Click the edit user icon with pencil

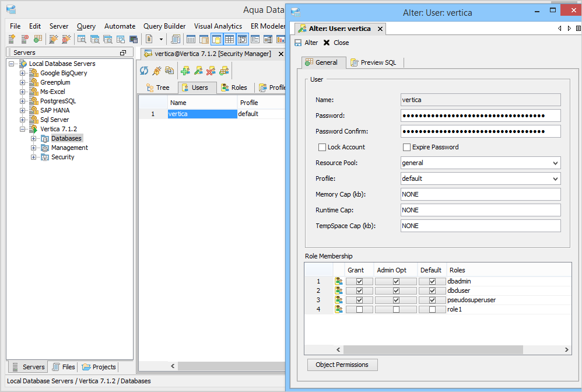pyautogui.click(x=198, y=71)
